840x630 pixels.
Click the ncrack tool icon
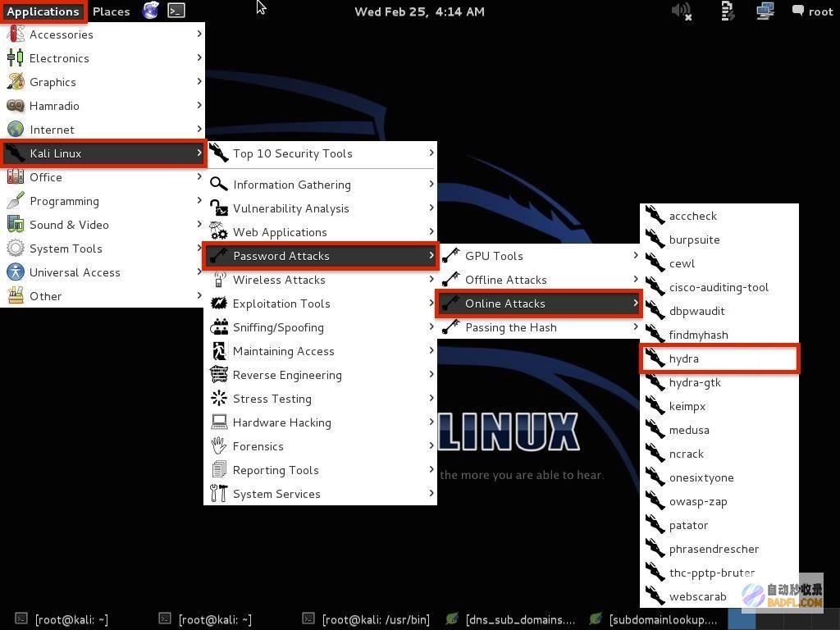655,454
